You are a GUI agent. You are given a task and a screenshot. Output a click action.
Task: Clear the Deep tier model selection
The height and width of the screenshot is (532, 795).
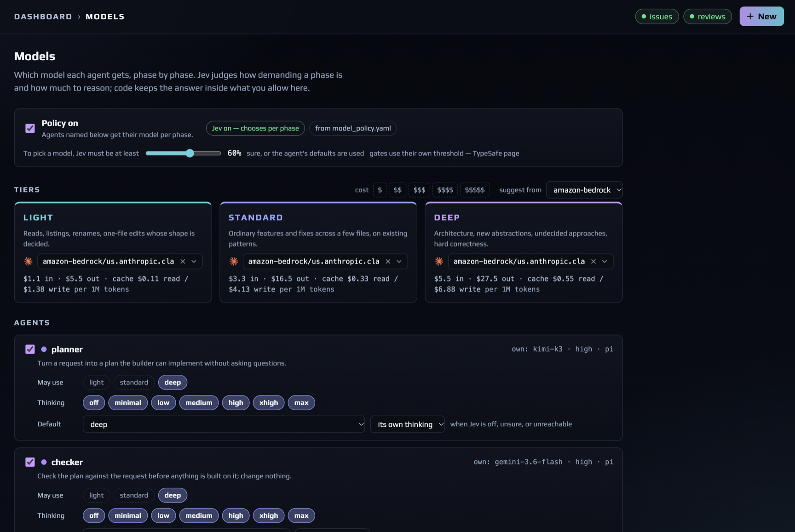point(593,261)
